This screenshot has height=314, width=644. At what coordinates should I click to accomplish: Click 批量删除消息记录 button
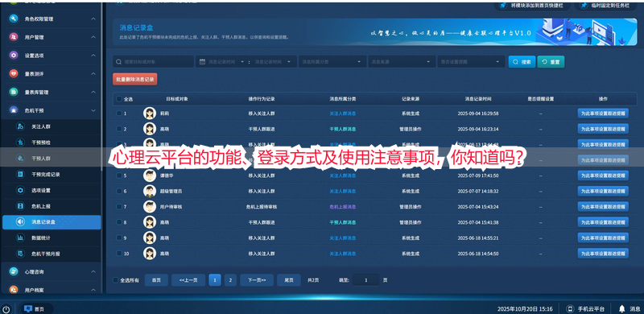pos(134,80)
